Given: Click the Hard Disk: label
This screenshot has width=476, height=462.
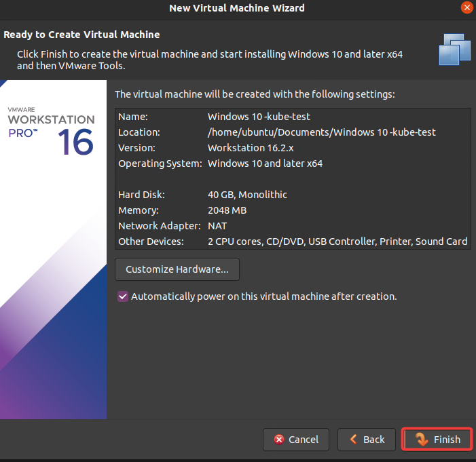Looking at the screenshot, I should 141,195.
